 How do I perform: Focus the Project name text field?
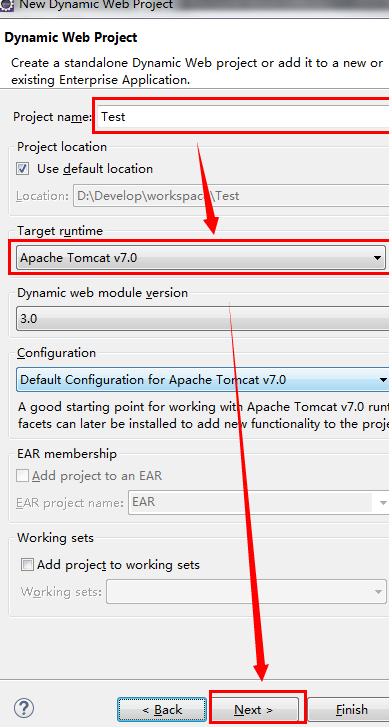click(x=243, y=116)
